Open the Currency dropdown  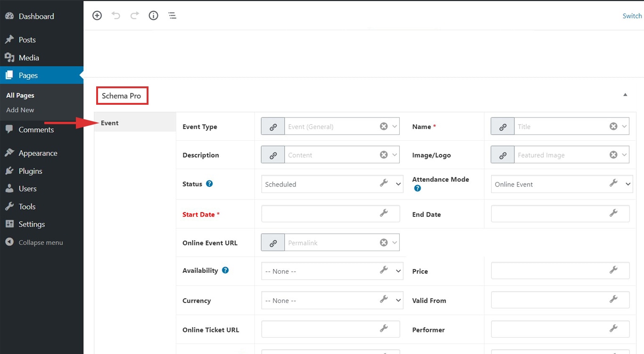point(397,300)
